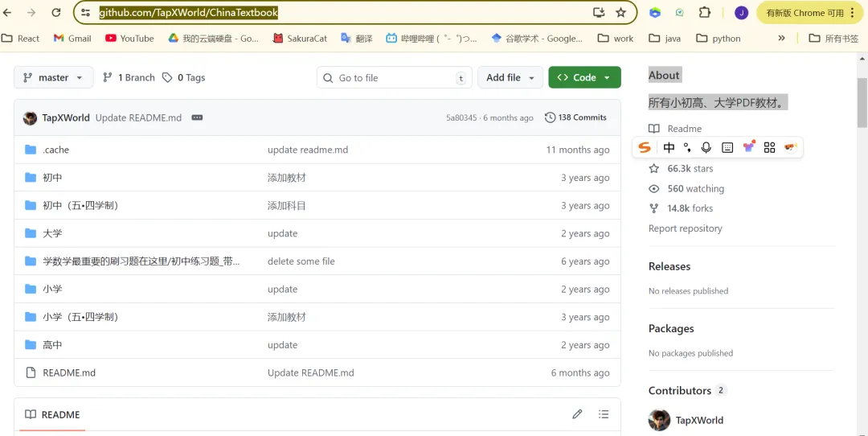This screenshot has height=436, width=868.
Task: Open the Contributors section link
Action: (x=687, y=391)
